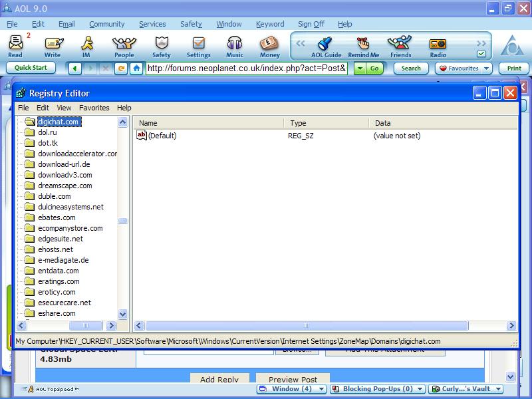Screen dimensions: 532x399
Task: Click the AOL triangle logo
Action: coord(512,46)
